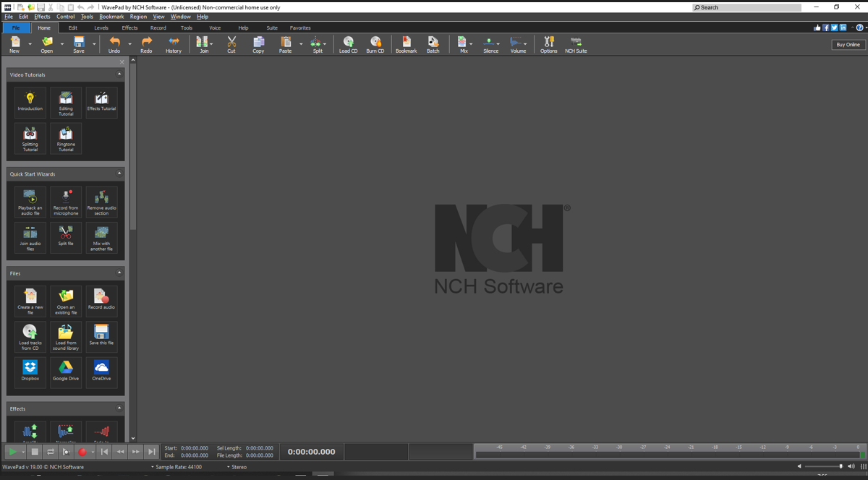Image resolution: width=868 pixels, height=480 pixels.
Task: Click the Copy toolbar icon
Action: (258, 45)
